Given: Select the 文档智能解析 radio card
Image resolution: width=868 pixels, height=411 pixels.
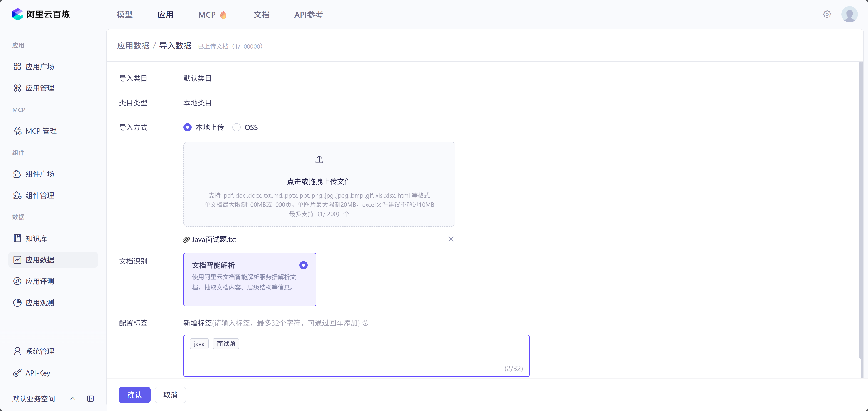Looking at the screenshot, I should 303,265.
